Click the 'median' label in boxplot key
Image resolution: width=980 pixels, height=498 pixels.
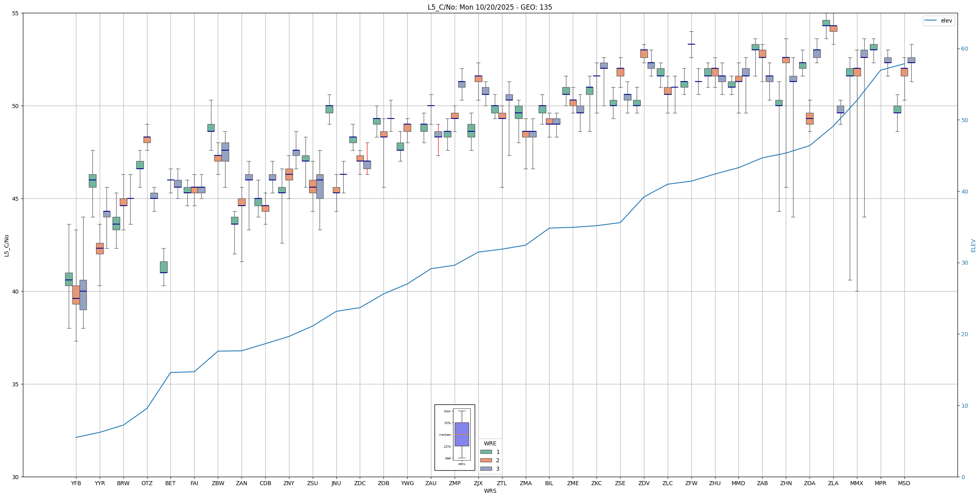(445, 435)
